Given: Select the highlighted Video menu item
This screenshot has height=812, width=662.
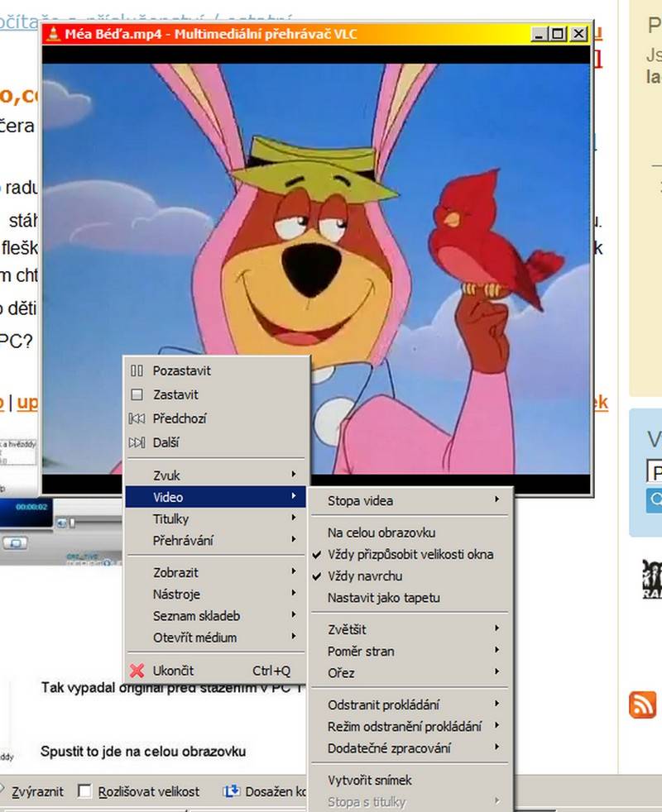Looking at the screenshot, I should click(x=215, y=497).
